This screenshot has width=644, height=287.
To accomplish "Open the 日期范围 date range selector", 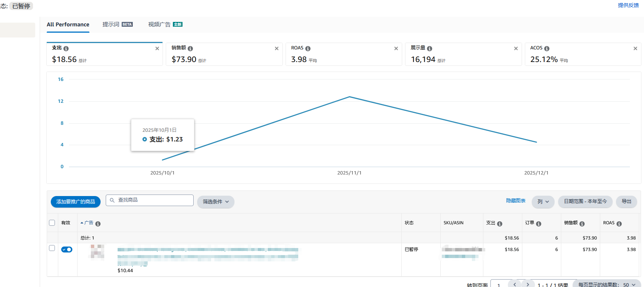I will tap(585, 201).
